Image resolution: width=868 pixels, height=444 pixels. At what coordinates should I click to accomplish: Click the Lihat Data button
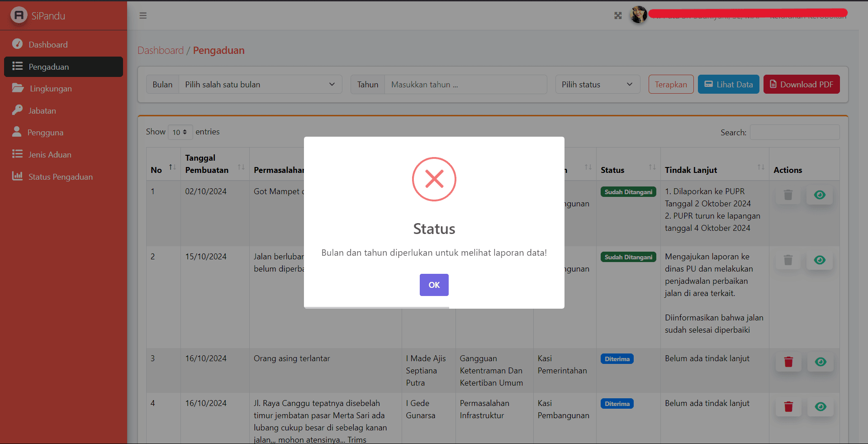pyautogui.click(x=728, y=85)
